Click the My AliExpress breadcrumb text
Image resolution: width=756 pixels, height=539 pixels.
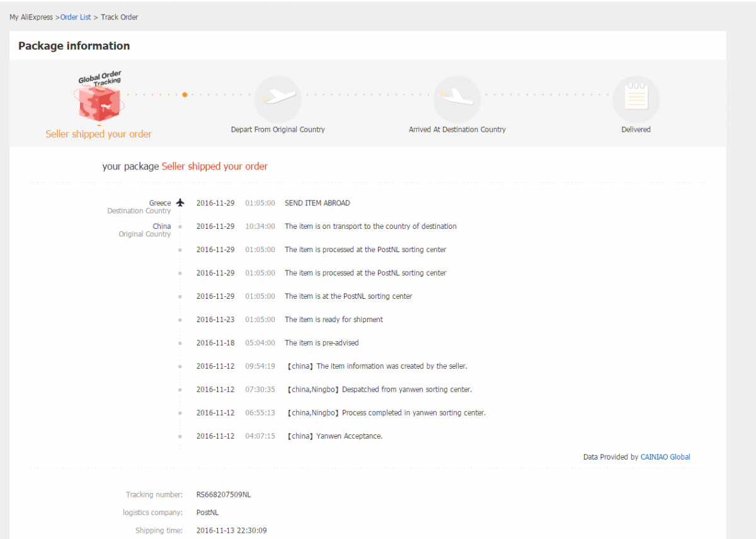click(31, 17)
